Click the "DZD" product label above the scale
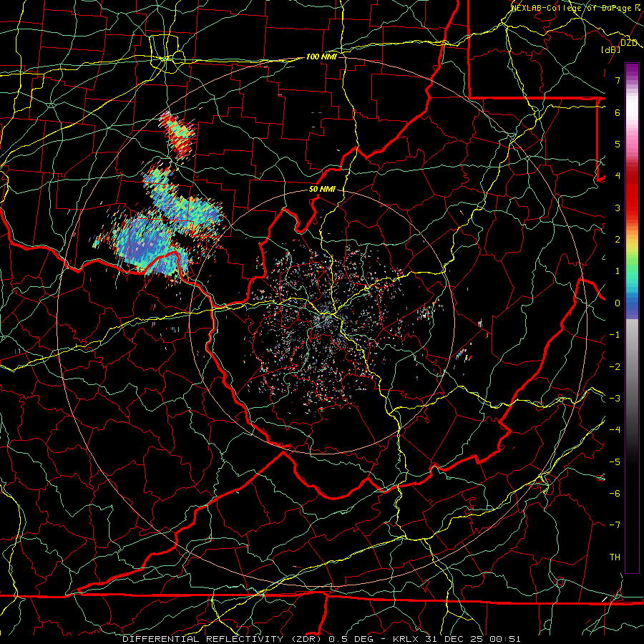This screenshot has width=644, height=644. coord(628,43)
